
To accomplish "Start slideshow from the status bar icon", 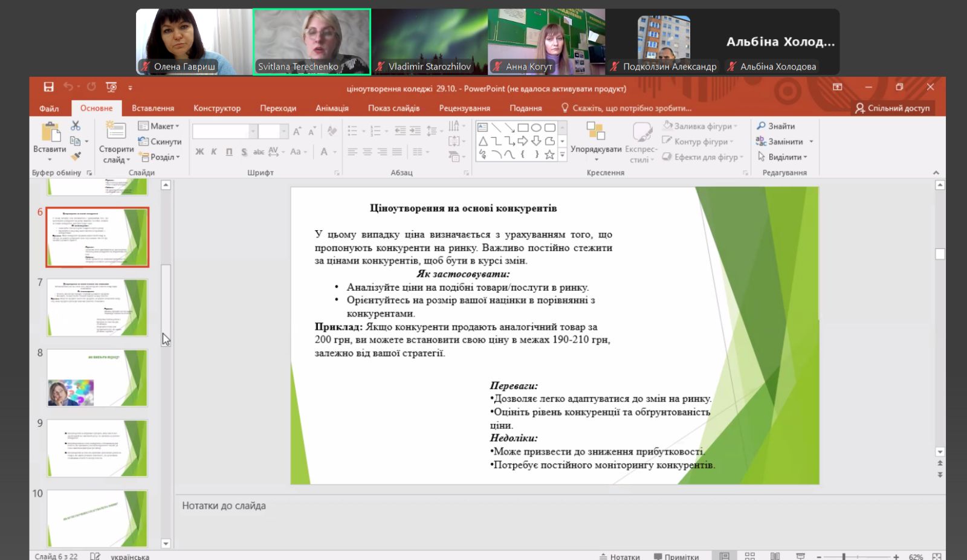I will pos(800,556).
